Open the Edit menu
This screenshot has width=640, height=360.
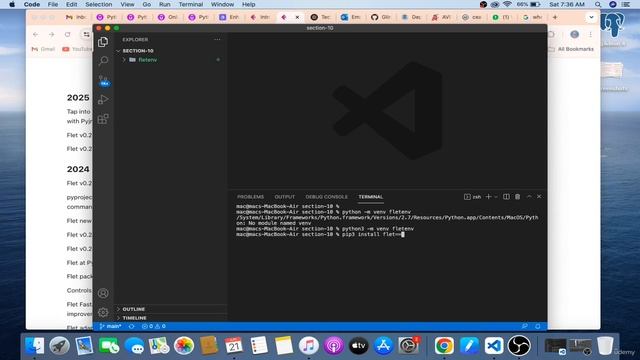[x=71, y=4]
